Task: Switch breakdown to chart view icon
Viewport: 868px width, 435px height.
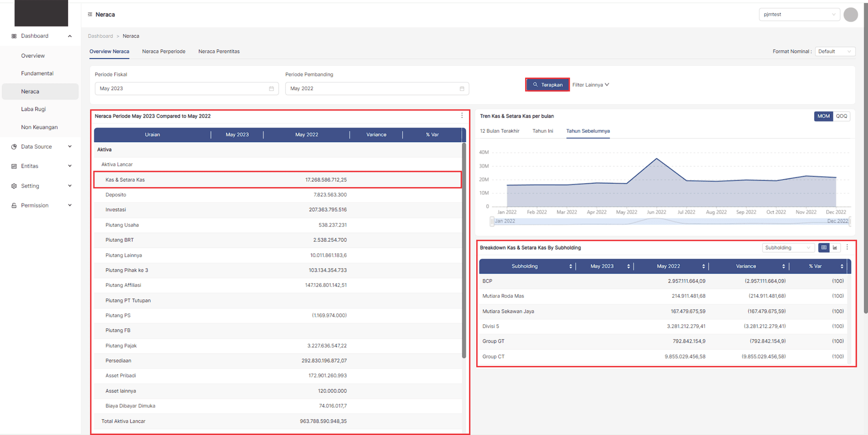Action: point(835,247)
